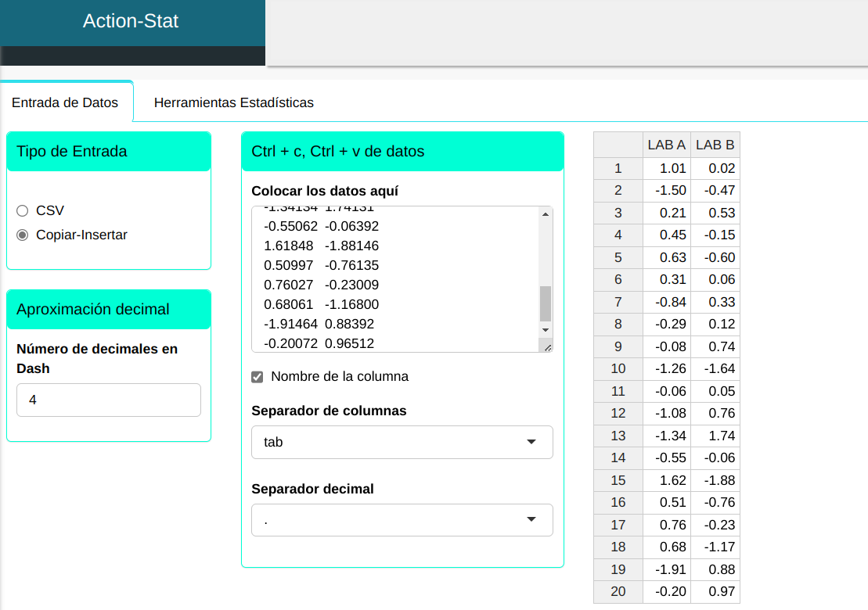This screenshot has width=868, height=610.
Task: Click the Action-Stat header title
Action: [131, 21]
